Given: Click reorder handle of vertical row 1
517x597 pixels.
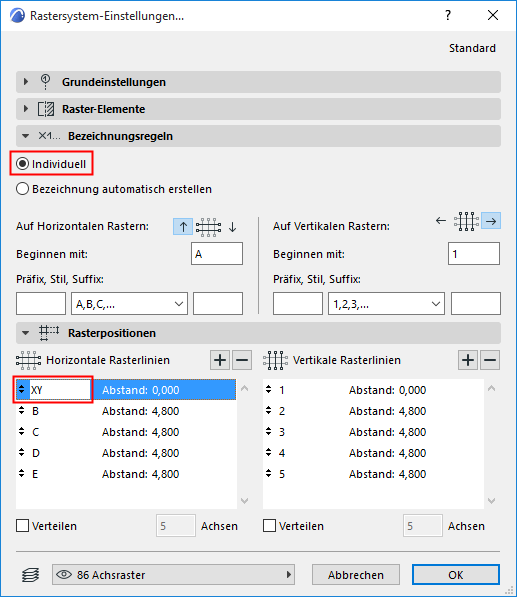Looking at the screenshot, I should (x=269, y=389).
